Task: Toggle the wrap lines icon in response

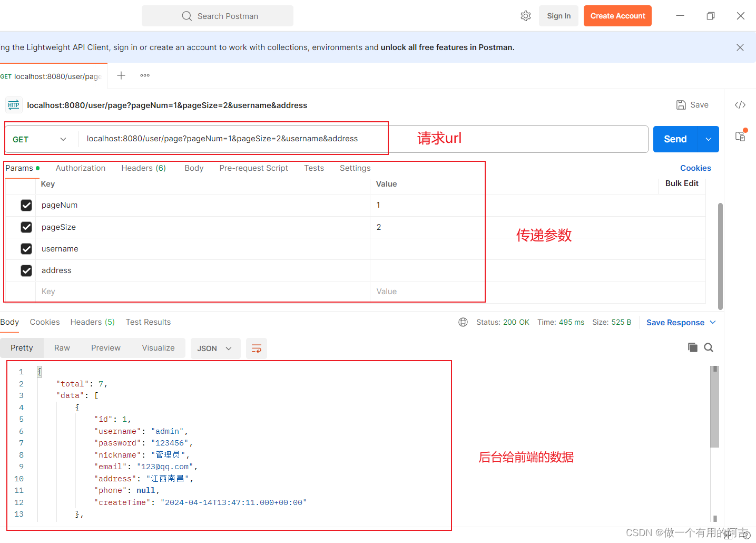Action: point(257,348)
